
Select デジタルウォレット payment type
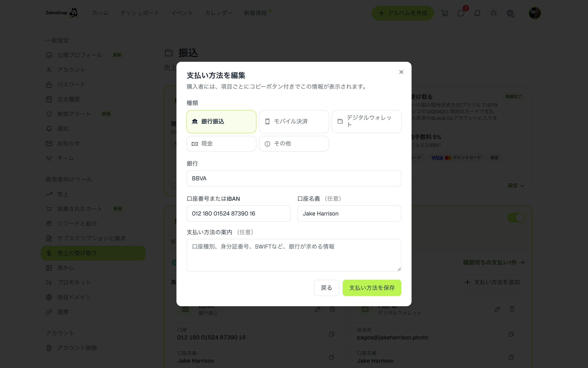366,121
